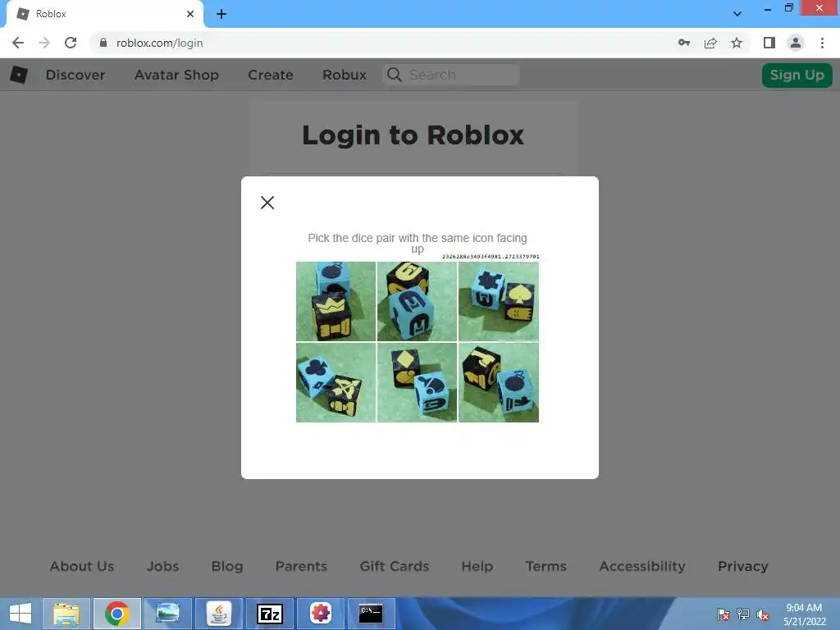
Task: Open a new tab with plus button
Action: click(x=221, y=14)
